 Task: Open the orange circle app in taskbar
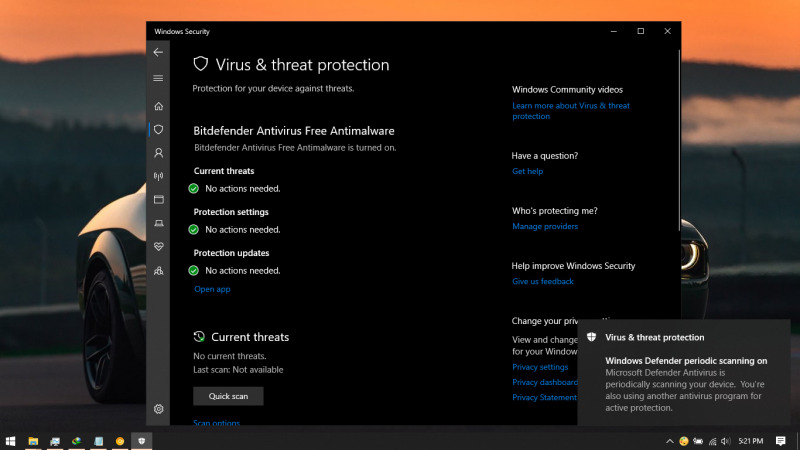120,441
